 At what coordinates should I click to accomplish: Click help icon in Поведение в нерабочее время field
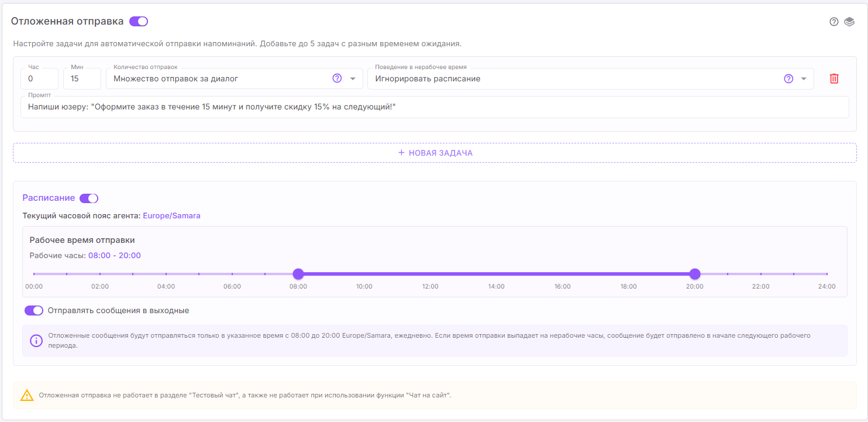click(x=788, y=78)
